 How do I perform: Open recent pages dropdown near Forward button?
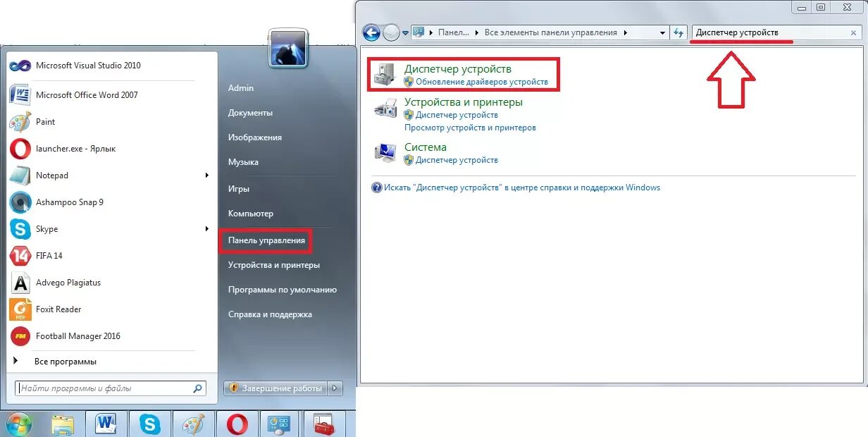click(x=406, y=33)
